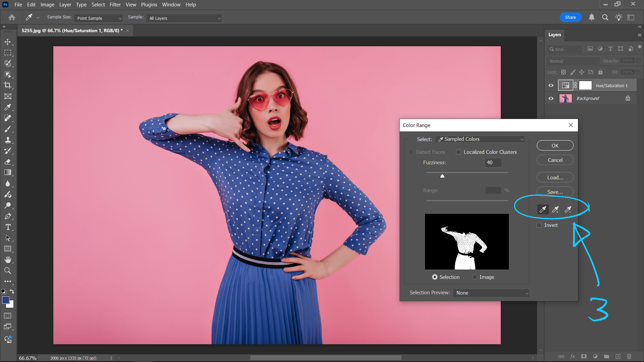Open the Sample Size dropdown

click(x=98, y=18)
